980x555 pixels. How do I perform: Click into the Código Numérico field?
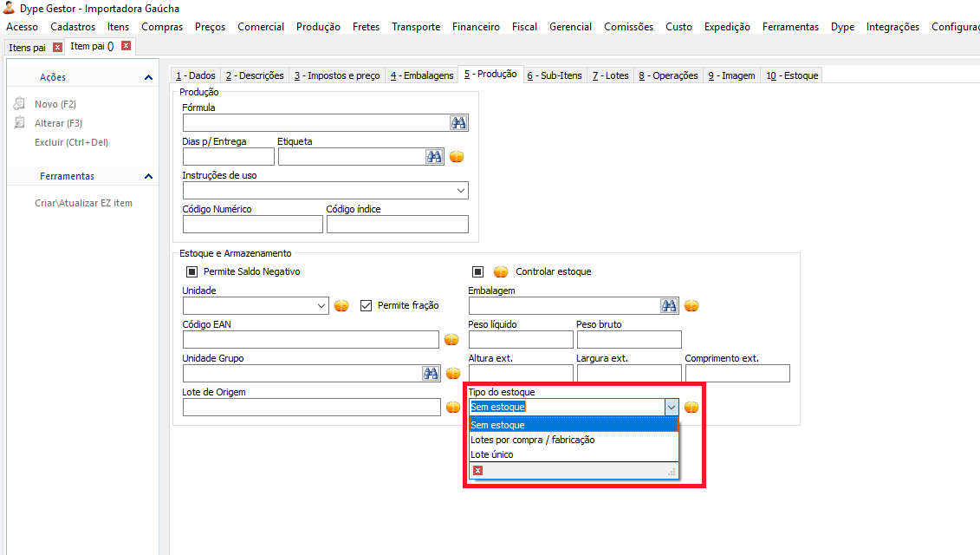tap(252, 224)
